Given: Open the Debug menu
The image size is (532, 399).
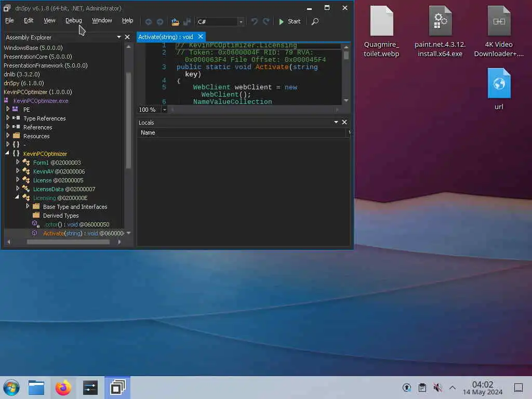Looking at the screenshot, I should point(73,20).
